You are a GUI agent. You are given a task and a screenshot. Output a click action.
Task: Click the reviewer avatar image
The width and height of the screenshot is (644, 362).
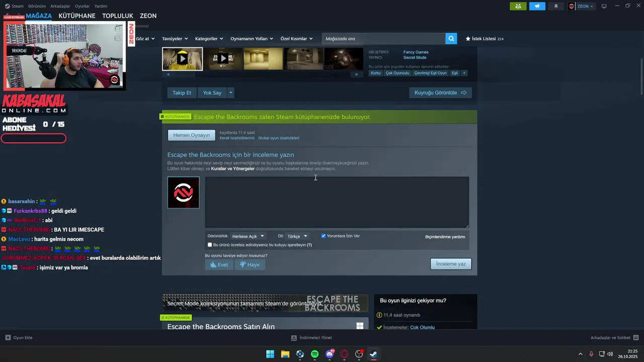[183, 192]
